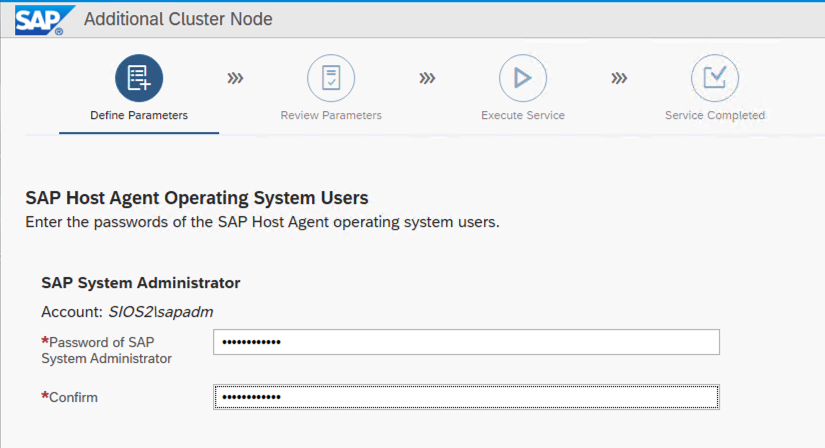Select the Service Completed checkmark icon
This screenshot has height=448, width=825.
(715, 78)
